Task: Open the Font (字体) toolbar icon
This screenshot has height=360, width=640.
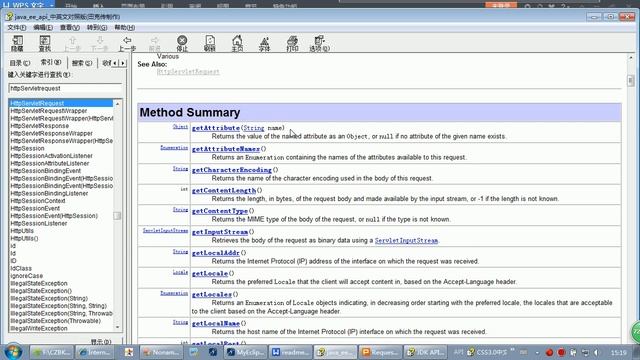Action: 264,43
